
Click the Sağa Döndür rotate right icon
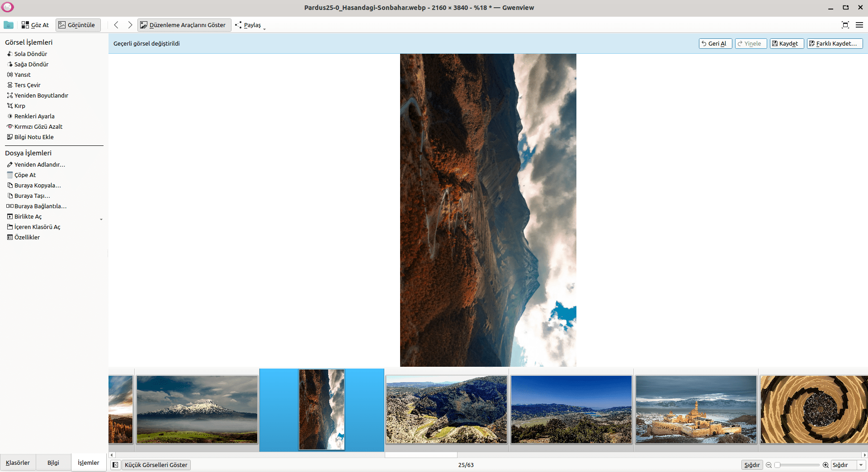click(x=10, y=64)
